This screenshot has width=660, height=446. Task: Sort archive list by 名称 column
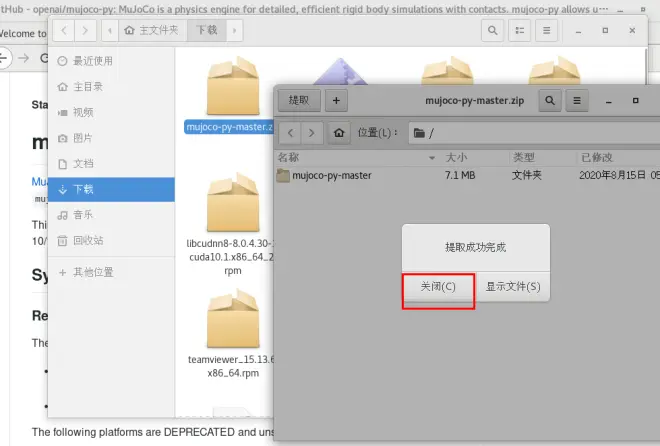point(357,157)
